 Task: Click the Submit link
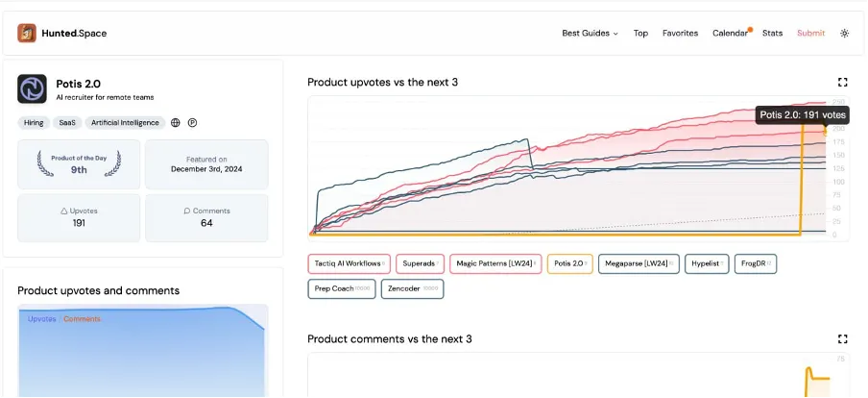click(x=811, y=34)
